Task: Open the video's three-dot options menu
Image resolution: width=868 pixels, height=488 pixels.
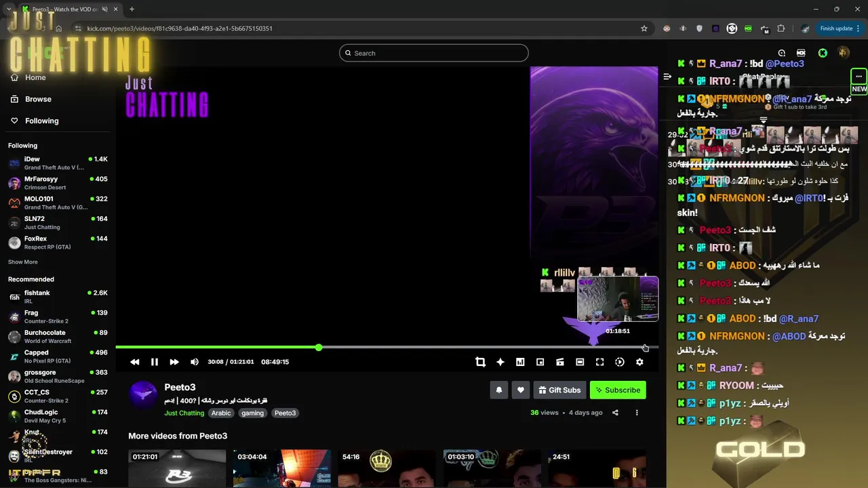Action: pos(637,412)
